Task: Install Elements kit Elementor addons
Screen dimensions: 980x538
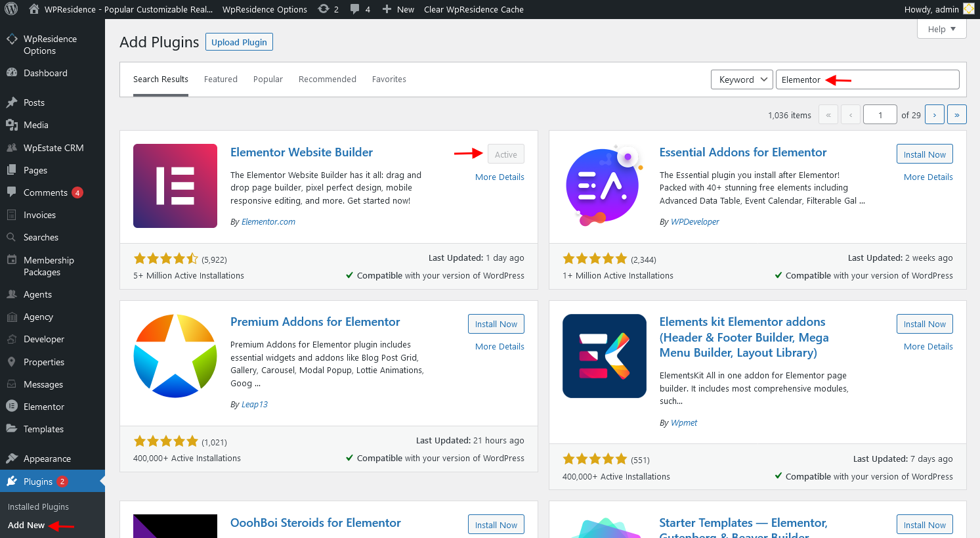Action: click(925, 324)
